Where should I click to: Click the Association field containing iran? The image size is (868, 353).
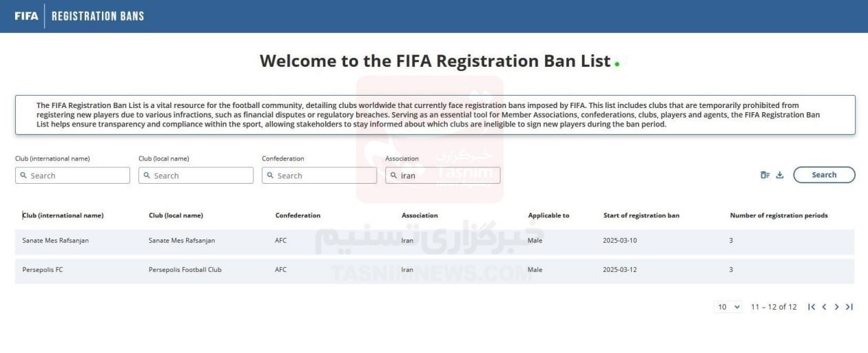pyautogui.click(x=442, y=175)
